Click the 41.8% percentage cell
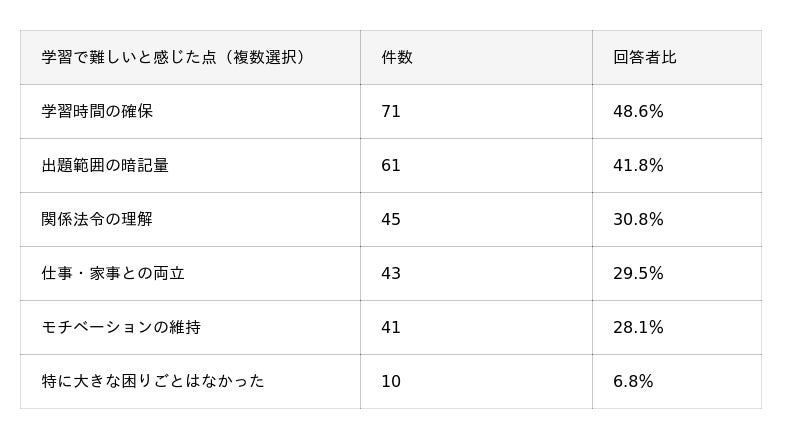The width and height of the screenshot is (800, 439). point(677,165)
